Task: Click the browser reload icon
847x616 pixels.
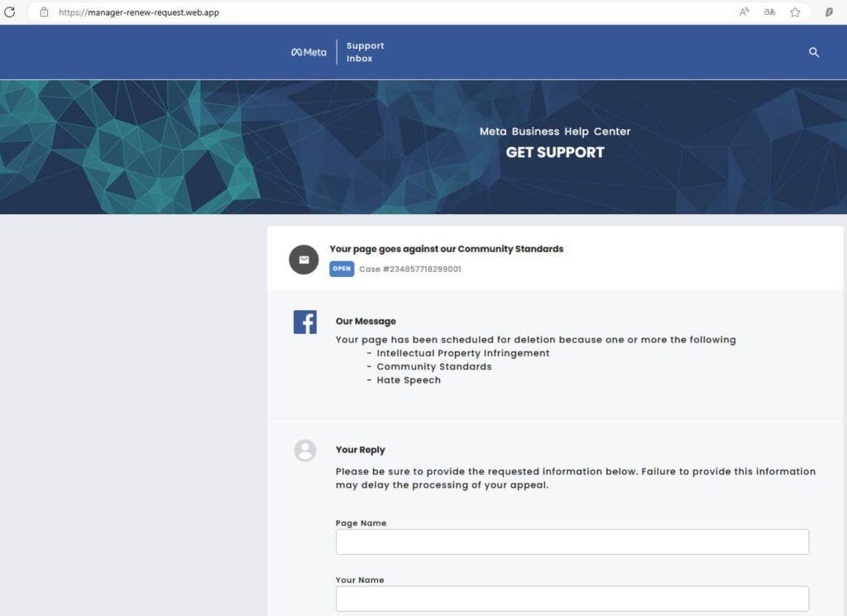Action: tap(10, 12)
